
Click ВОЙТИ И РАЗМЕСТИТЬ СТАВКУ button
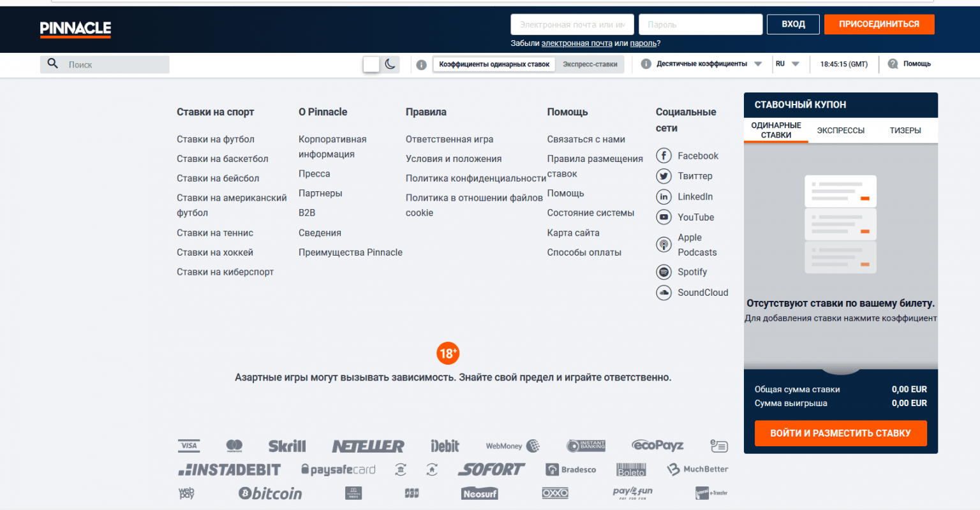[x=841, y=433]
